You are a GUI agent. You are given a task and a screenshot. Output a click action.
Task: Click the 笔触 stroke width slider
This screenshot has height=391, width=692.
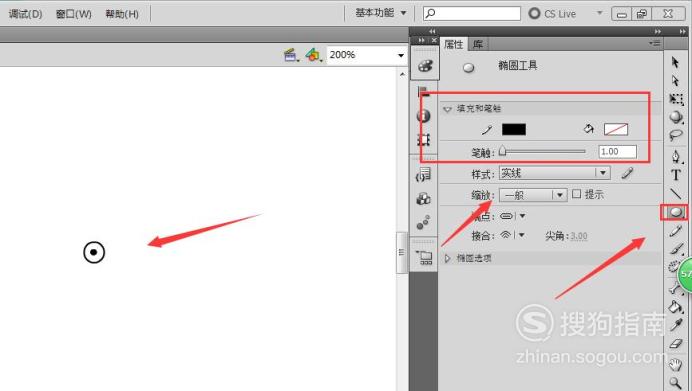pyautogui.click(x=542, y=152)
